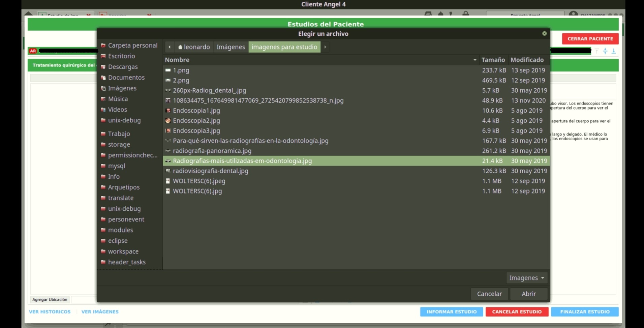Select the 108634475 jpg file

coord(356,101)
